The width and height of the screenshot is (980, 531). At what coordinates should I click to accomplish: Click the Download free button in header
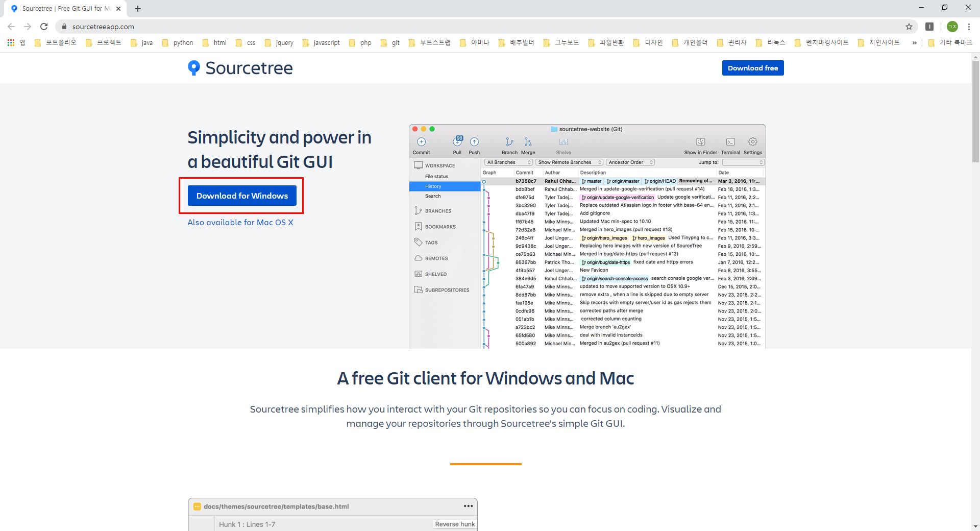[753, 68]
